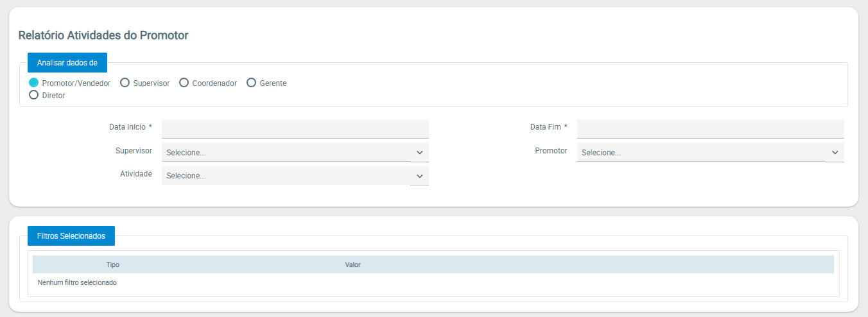Click the Data Início date field
868x317 pixels.
295,128
